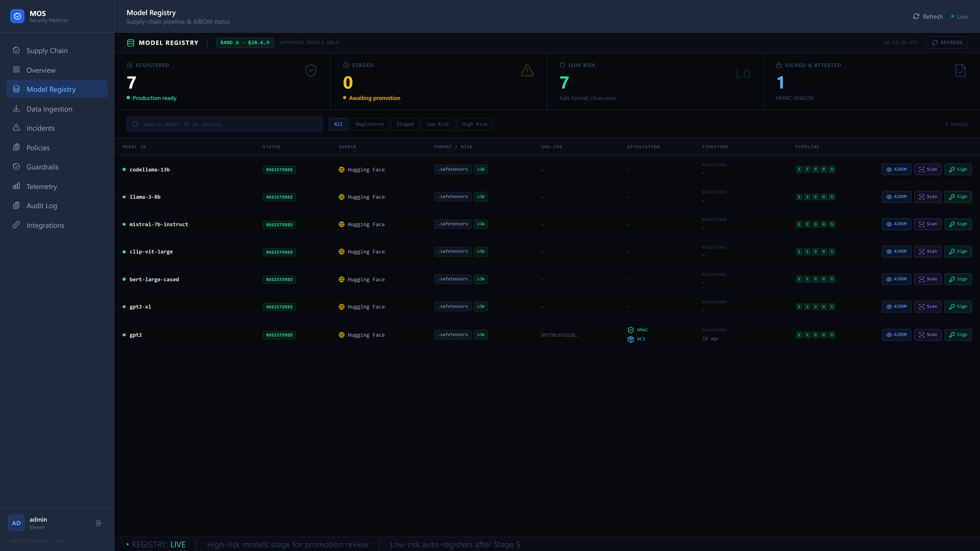View AIBOM for mistral-7b-instruct
This screenshot has width=980, height=551.
coord(896,224)
